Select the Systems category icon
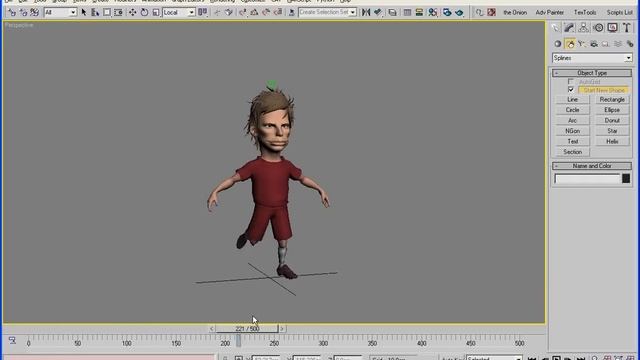 coord(630,44)
